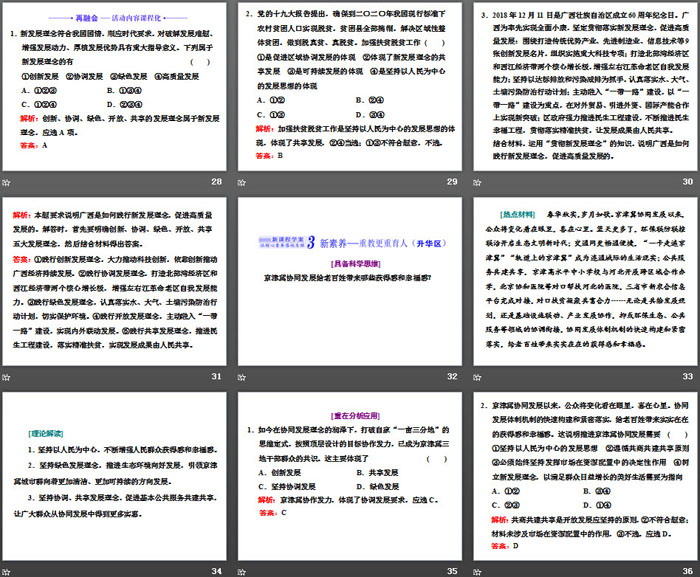Open slide 30 thumbnail about Guangxi's 60th anniversary
The height and width of the screenshot is (577, 700).
[584, 87]
